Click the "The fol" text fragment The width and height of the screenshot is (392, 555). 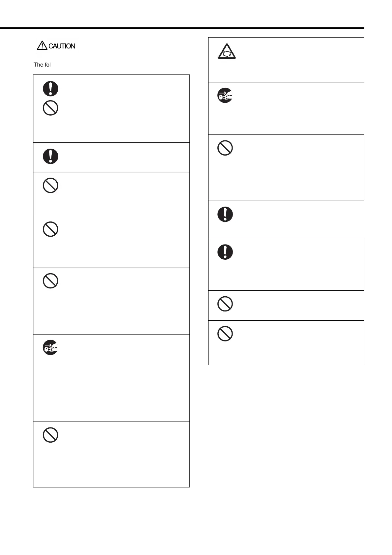click(x=42, y=65)
